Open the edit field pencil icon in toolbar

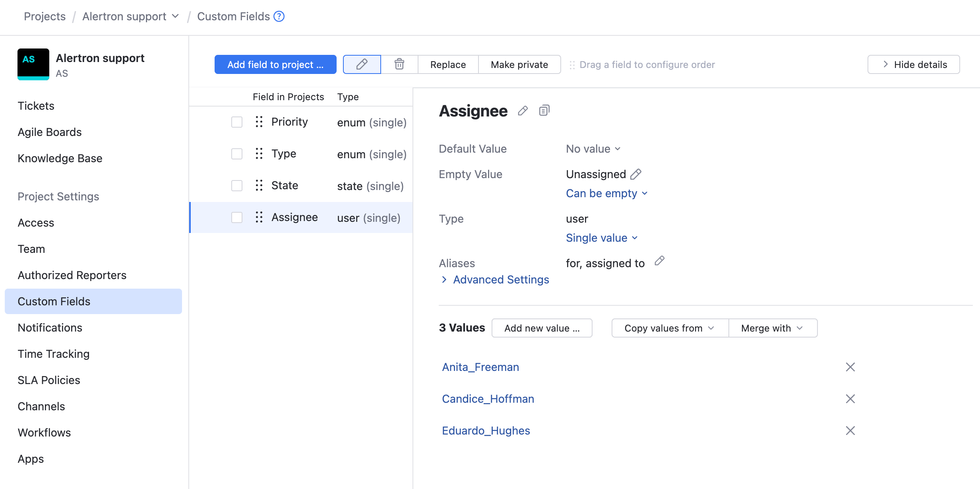[x=361, y=64]
